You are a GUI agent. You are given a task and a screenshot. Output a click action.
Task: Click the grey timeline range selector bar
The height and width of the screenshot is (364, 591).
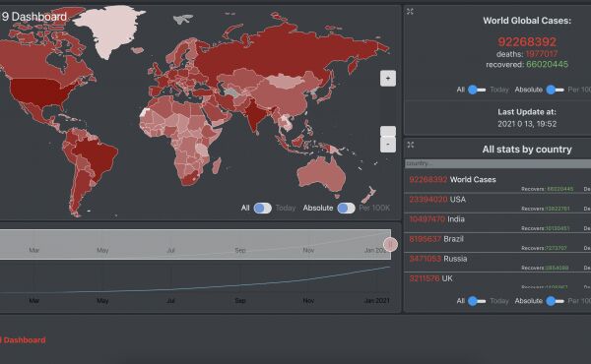(x=195, y=244)
